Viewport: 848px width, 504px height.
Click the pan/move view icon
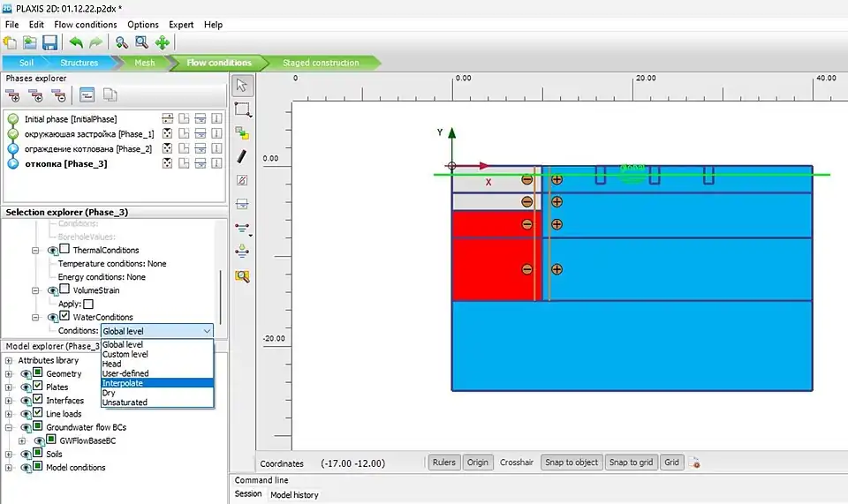(163, 42)
